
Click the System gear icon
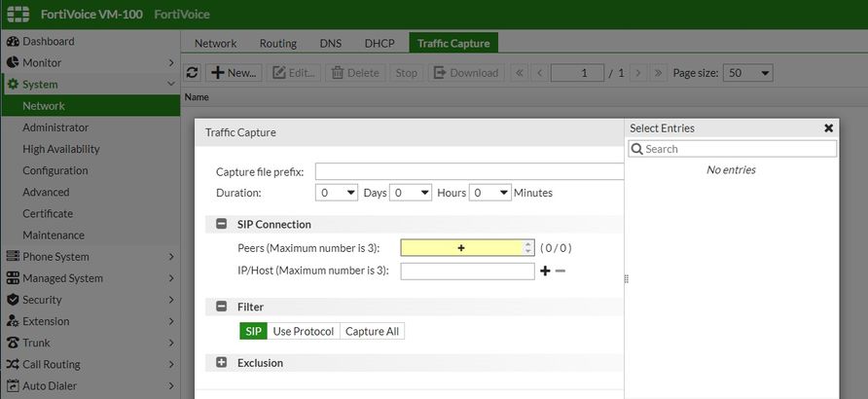(x=13, y=85)
